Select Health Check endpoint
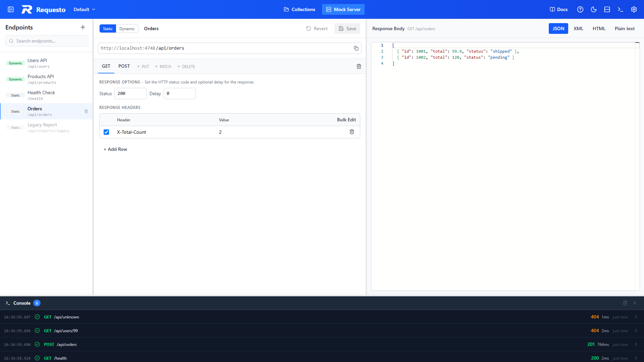 [46, 95]
